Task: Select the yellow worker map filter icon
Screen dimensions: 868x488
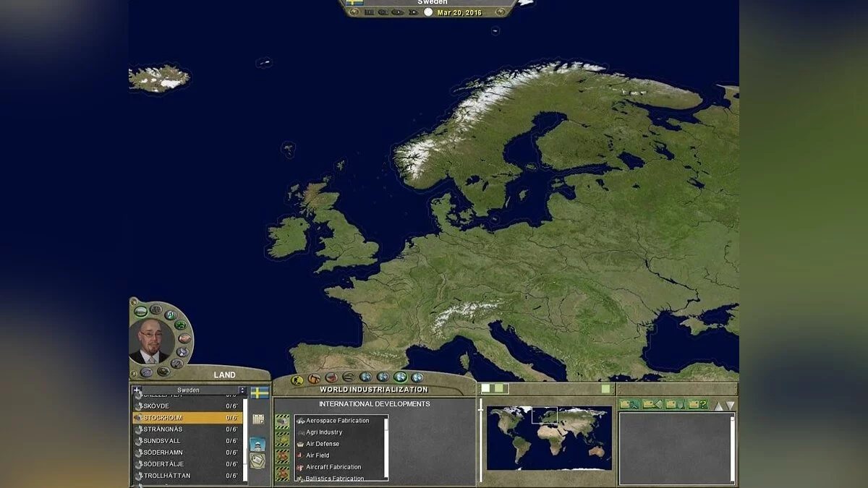Action: (x=297, y=380)
